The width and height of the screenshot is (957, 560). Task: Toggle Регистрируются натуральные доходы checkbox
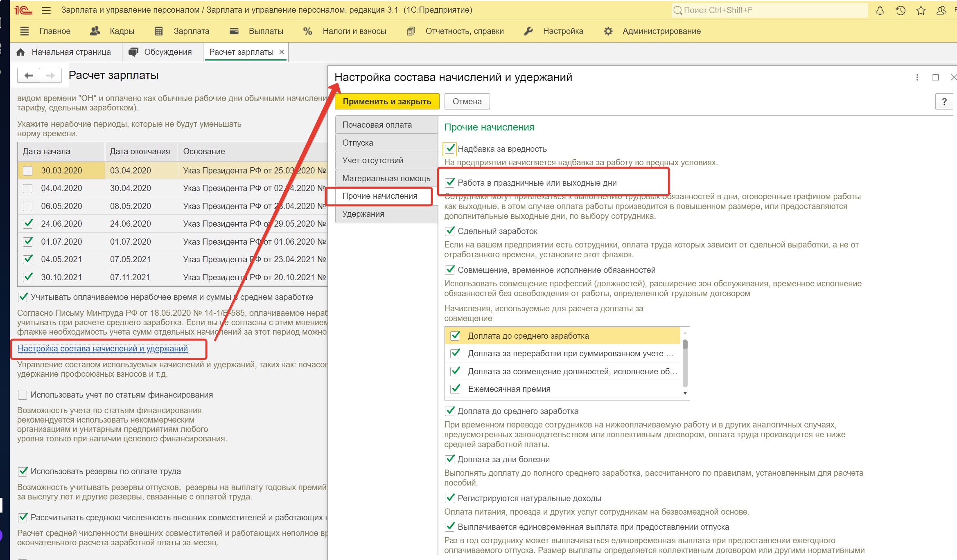450,498
